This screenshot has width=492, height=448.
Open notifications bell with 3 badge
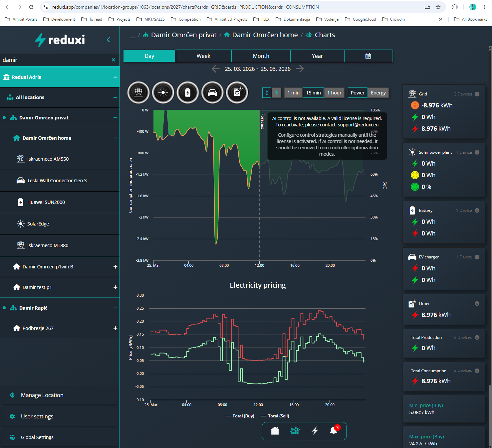pos(334,430)
